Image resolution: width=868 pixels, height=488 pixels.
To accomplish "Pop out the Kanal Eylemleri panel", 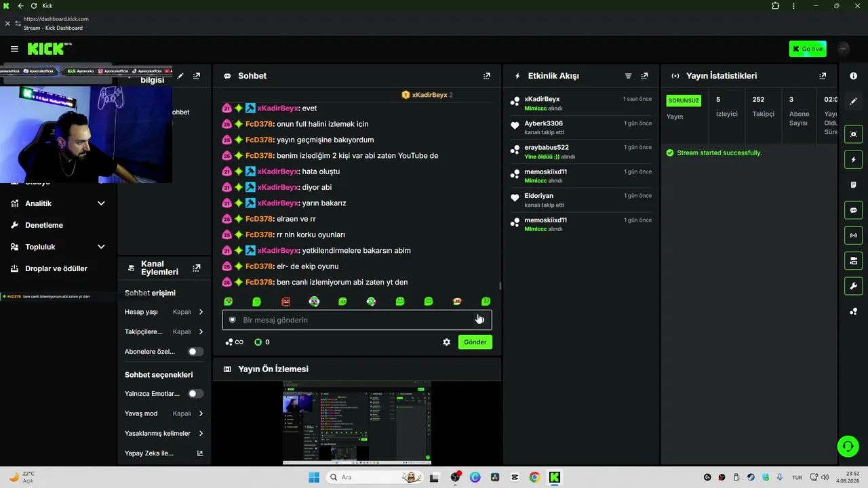I will pos(197,268).
